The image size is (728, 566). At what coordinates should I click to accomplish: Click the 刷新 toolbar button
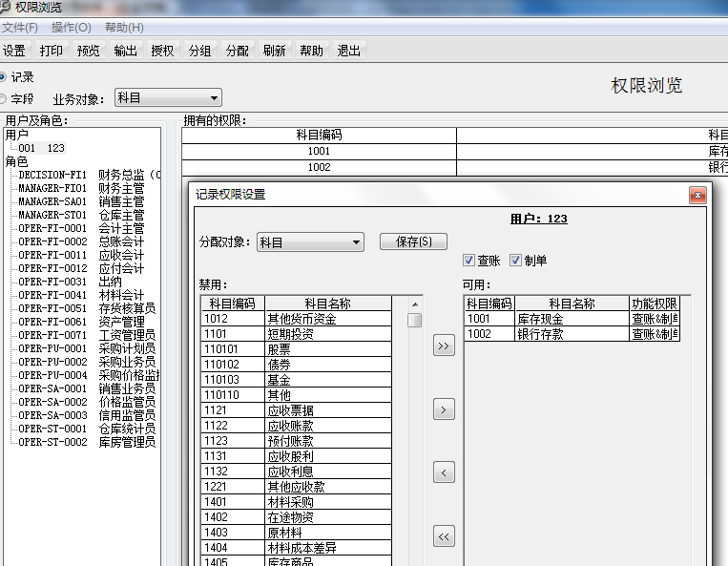pyautogui.click(x=274, y=51)
